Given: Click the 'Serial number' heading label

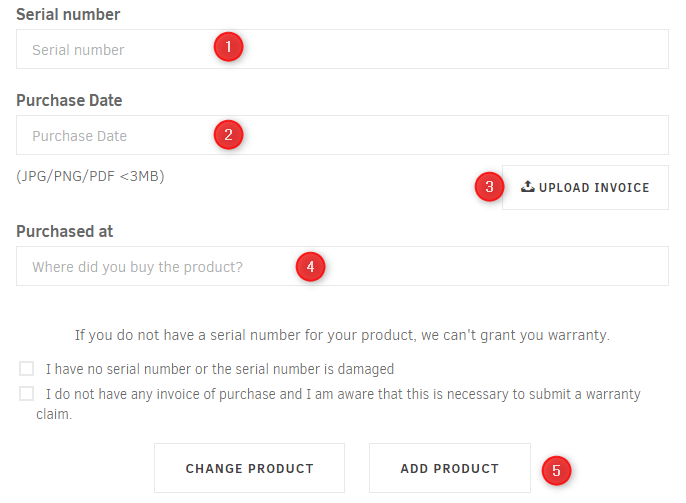Looking at the screenshot, I should pyautogui.click(x=68, y=14).
